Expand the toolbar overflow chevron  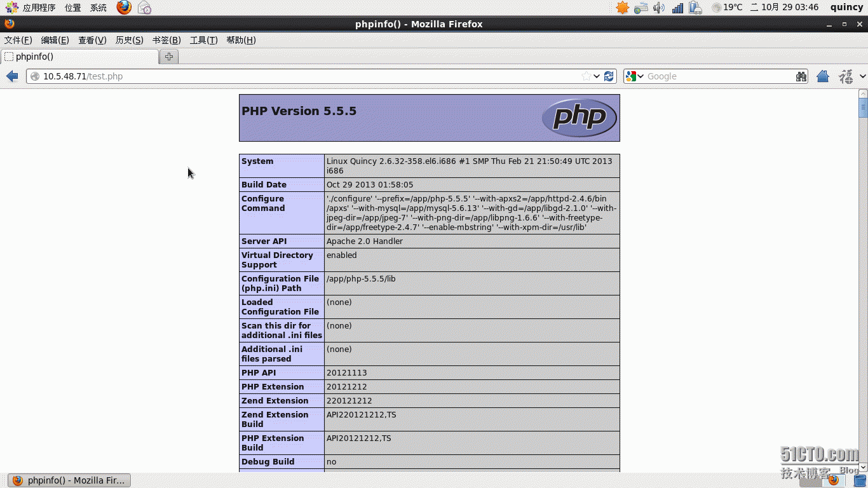862,76
